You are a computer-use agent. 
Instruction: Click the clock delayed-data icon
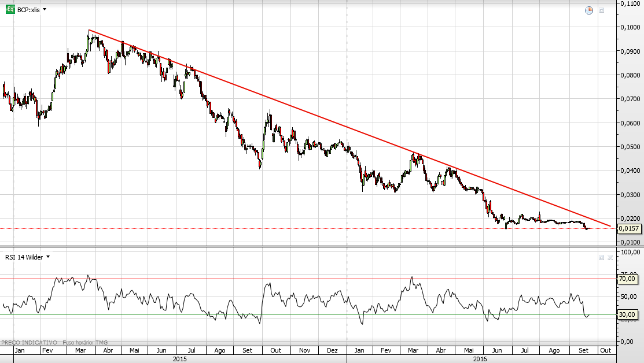click(x=589, y=10)
